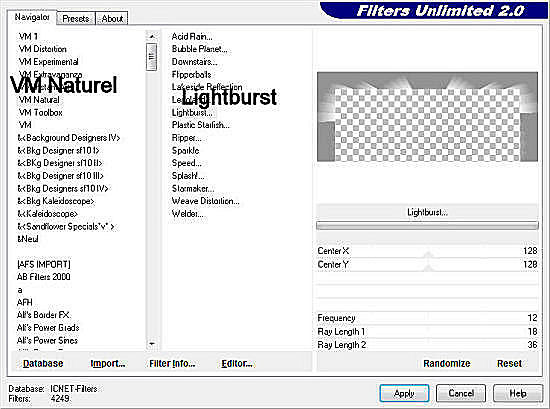Viewport: 550px width, 409px height.
Task: Choose the Weave Distortion... filter
Action: (x=206, y=201)
